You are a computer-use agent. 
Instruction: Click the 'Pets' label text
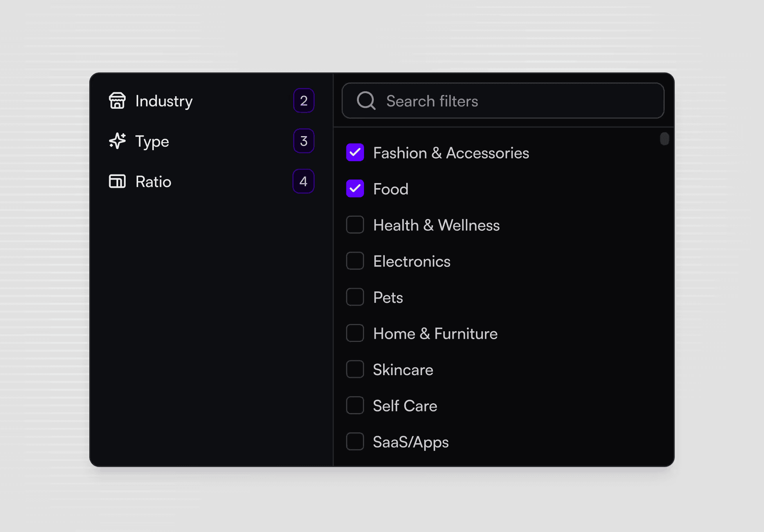[388, 297]
